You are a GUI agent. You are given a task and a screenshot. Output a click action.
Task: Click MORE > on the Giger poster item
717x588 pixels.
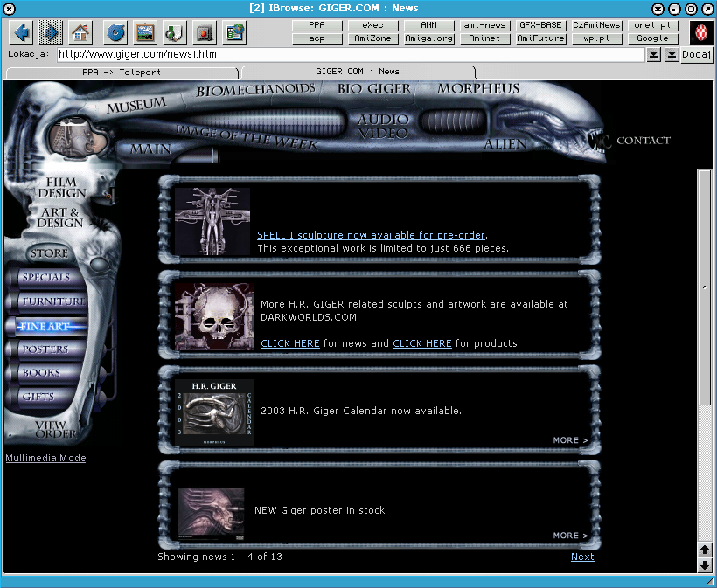pyautogui.click(x=570, y=536)
